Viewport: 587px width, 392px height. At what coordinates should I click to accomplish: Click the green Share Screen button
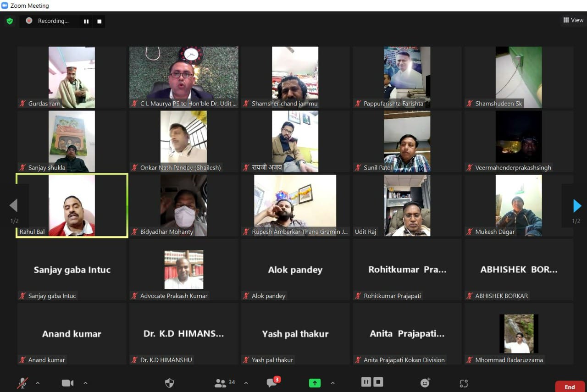click(315, 383)
